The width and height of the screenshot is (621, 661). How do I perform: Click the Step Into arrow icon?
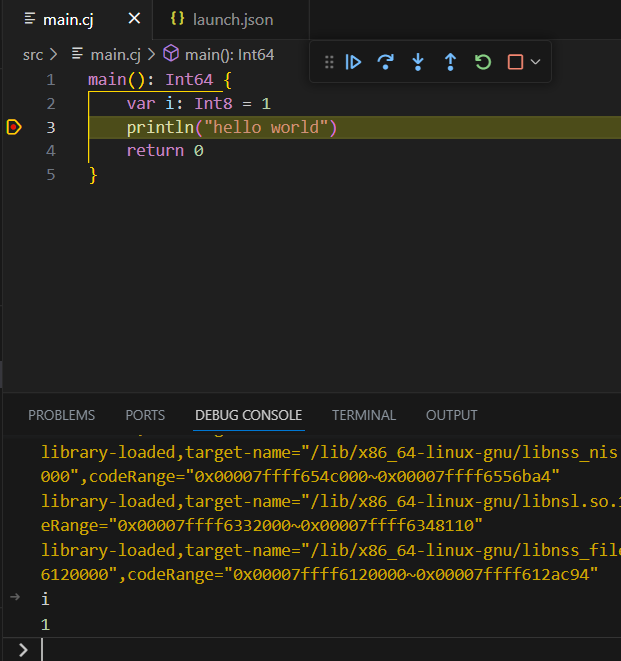[x=418, y=62]
